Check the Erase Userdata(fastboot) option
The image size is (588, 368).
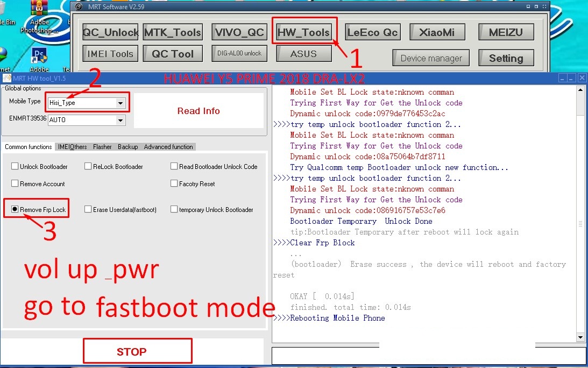click(x=88, y=209)
